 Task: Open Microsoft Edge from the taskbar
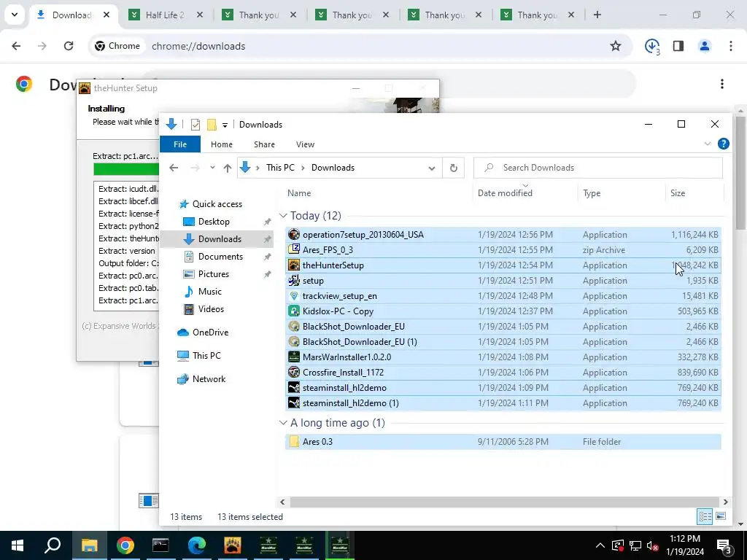point(197,545)
